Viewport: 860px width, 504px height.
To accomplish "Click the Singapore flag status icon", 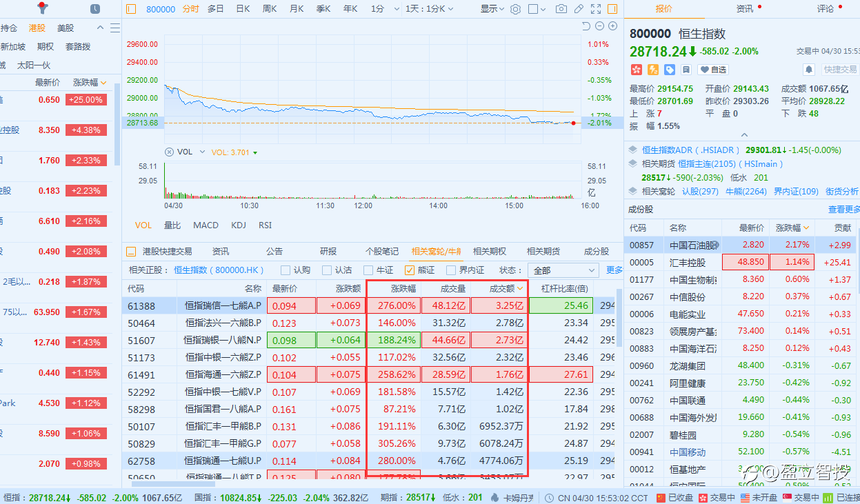I will tap(787, 498).
